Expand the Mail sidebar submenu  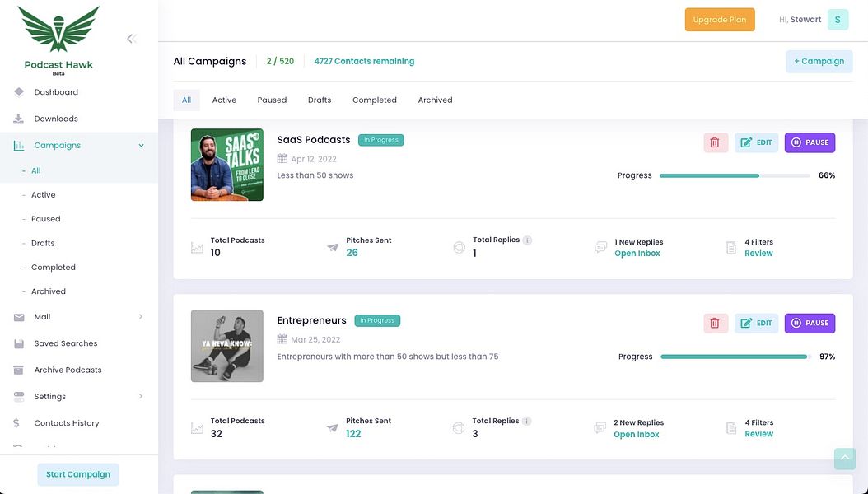point(141,317)
